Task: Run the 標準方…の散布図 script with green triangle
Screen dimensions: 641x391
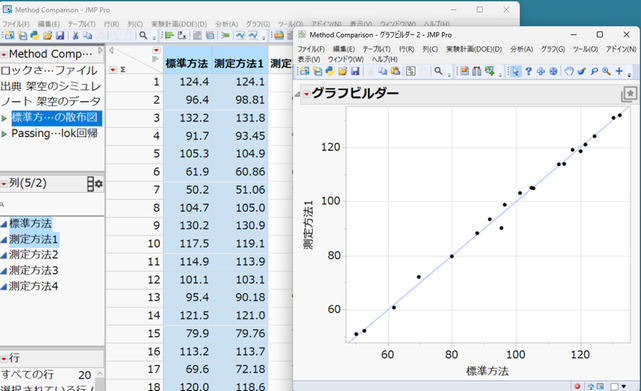Action: pyautogui.click(x=4, y=118)
